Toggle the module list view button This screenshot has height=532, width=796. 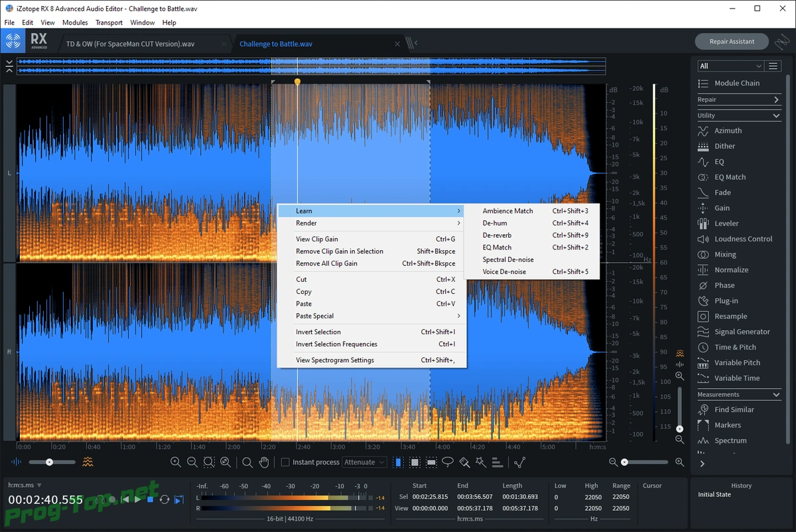pos(773,66)
